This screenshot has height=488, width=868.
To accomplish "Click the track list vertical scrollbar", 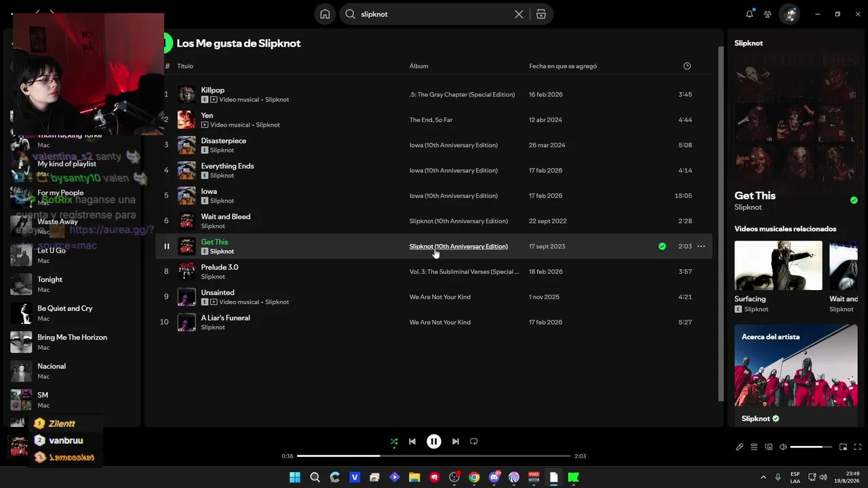I will (721, 224).
